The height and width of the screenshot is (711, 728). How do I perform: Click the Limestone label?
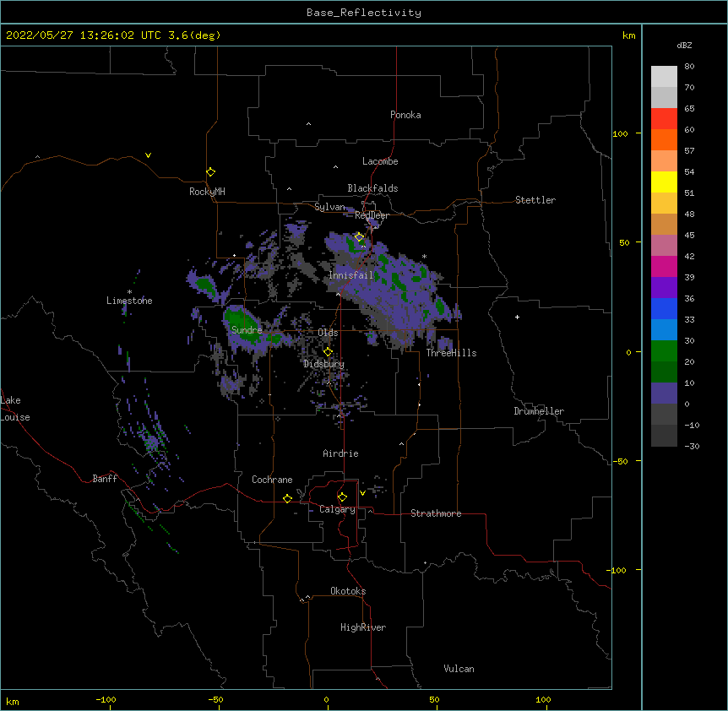click(x=129, y=301)
